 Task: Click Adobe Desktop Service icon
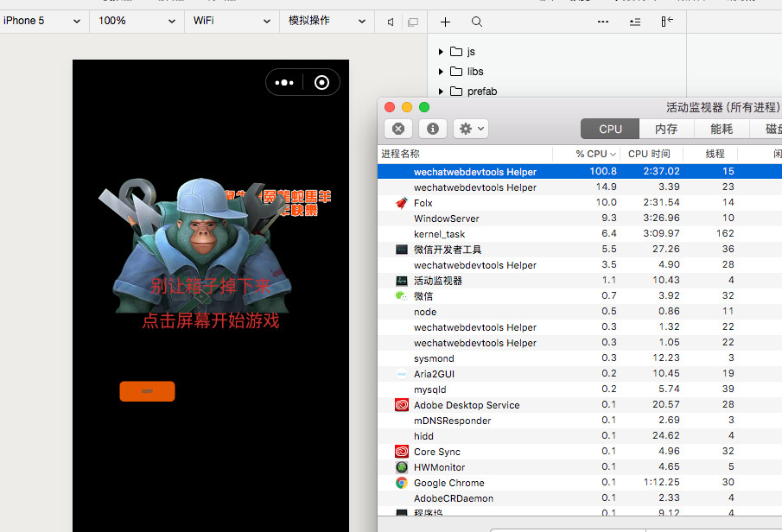[x=402, y=405]
